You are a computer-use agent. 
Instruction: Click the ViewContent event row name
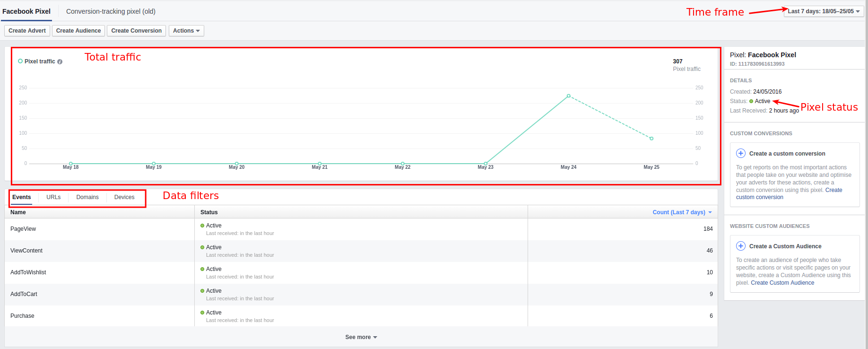(26, 251)
